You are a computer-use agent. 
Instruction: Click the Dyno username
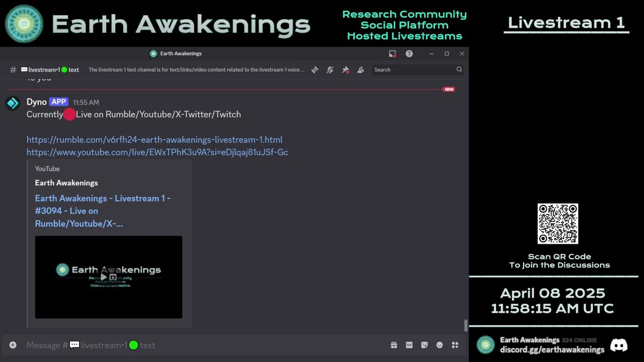37,102
